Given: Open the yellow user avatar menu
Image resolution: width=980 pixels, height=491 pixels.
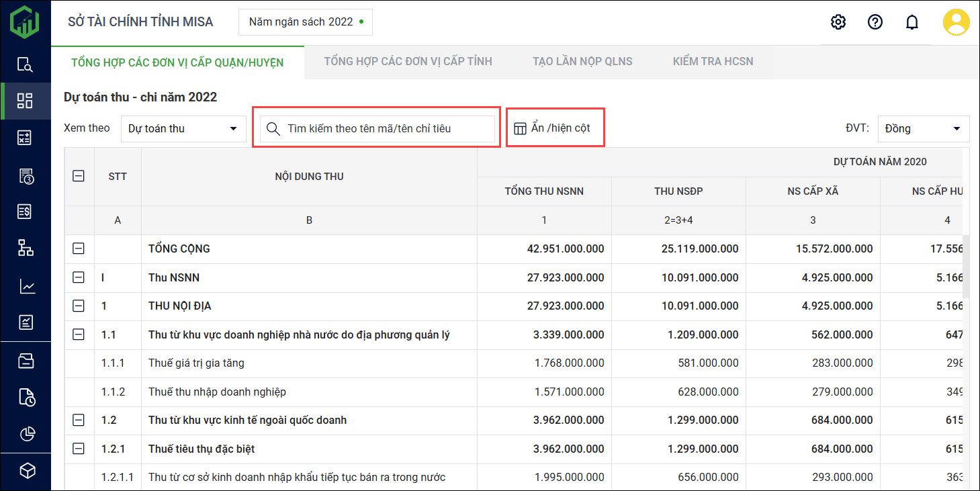Looking at the screenshot, I should coord(956,22).
